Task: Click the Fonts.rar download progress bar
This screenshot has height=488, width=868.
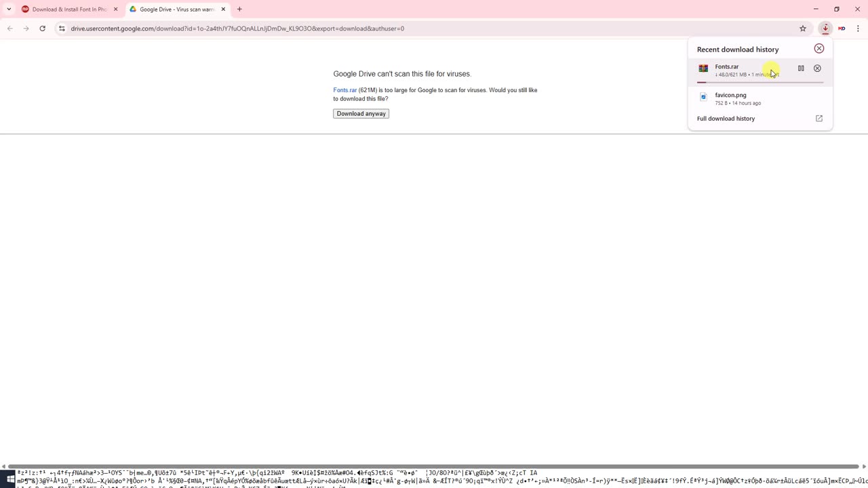Action: coord(760,82)
